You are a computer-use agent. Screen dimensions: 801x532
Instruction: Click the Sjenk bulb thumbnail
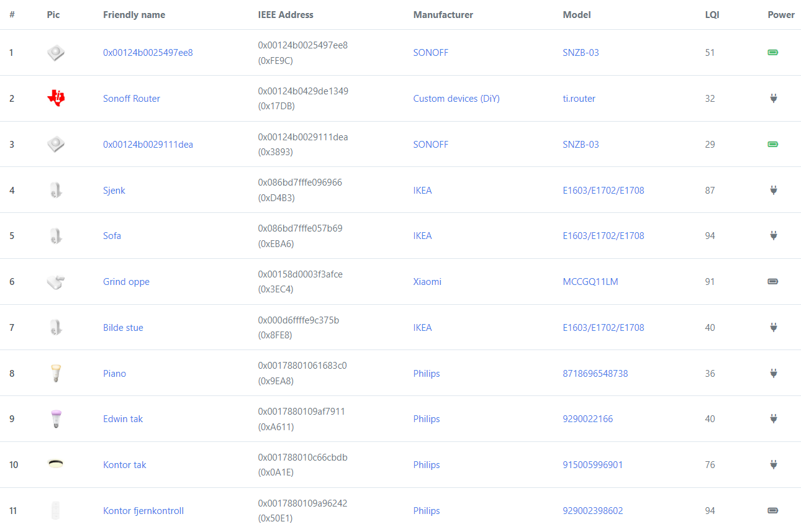coord(55,190)
